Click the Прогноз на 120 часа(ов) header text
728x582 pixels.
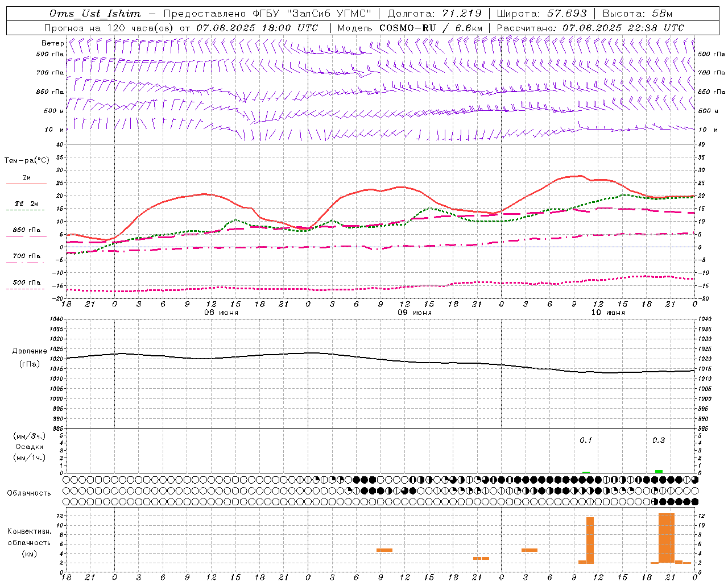[109, 28]
